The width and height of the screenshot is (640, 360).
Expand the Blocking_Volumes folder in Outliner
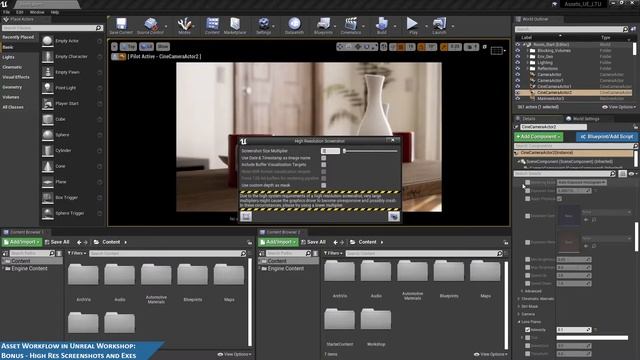point(527,51)
